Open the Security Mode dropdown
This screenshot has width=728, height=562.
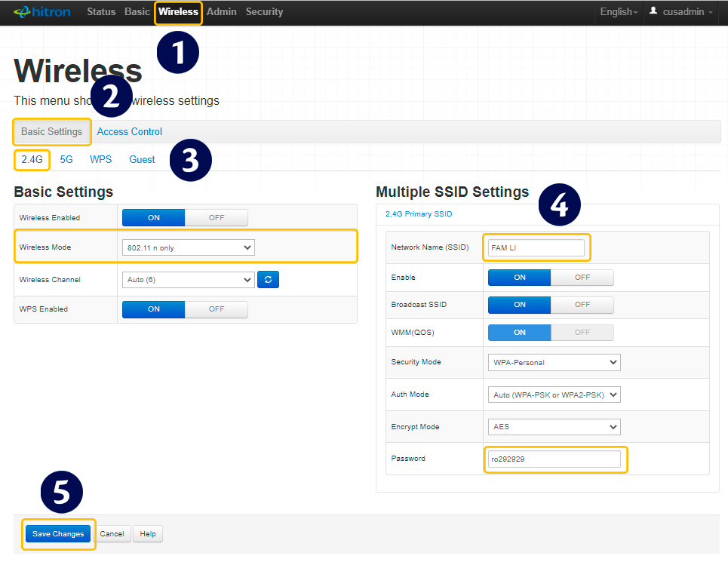[x=554, y=362]
